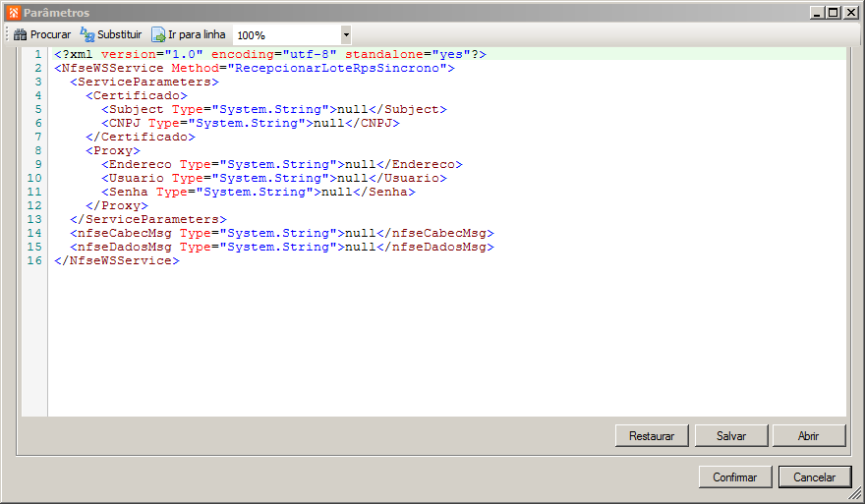
Task: Click the closing ServiceParameters tag
Action: click(x=148, y=219)
